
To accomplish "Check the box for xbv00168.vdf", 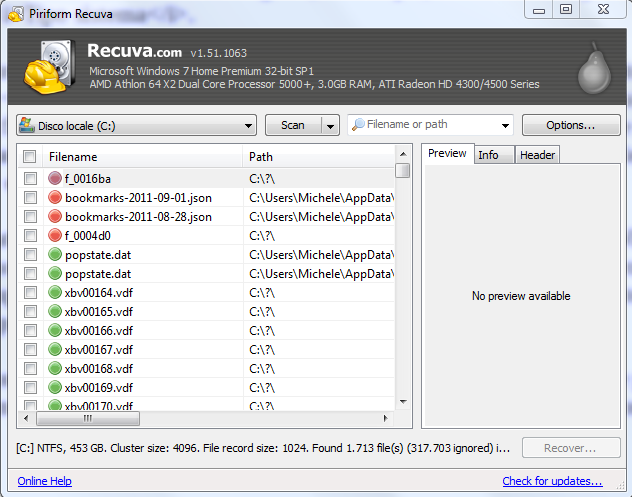I will [30, 368].
